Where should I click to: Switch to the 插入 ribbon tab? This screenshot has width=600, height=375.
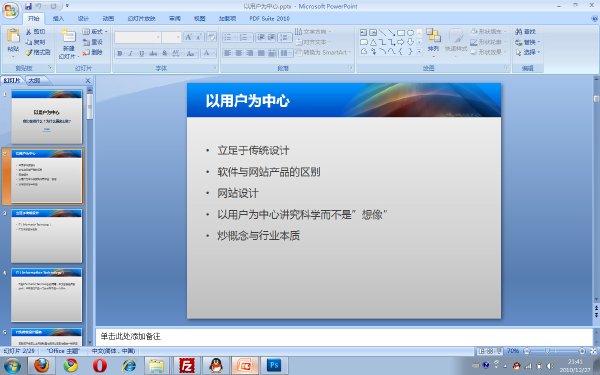coord(58,18)
